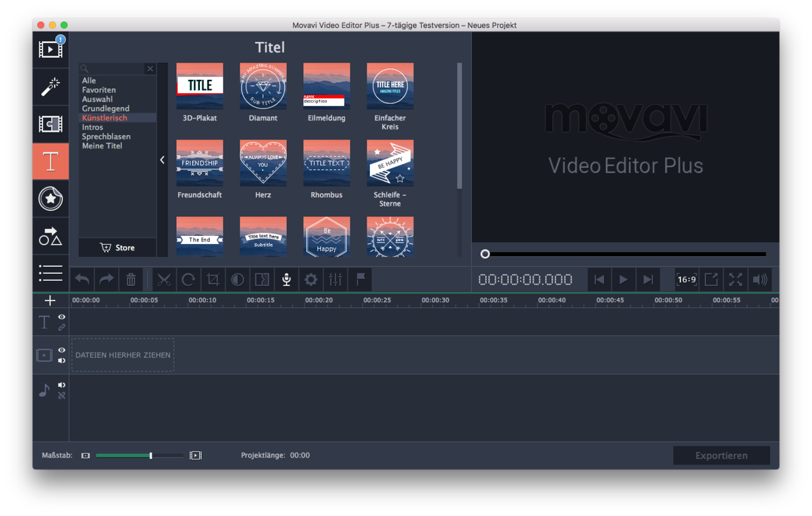Open the transition wizard icon
The width and height of the screenshot is (812, 516).
click(262, 280)
